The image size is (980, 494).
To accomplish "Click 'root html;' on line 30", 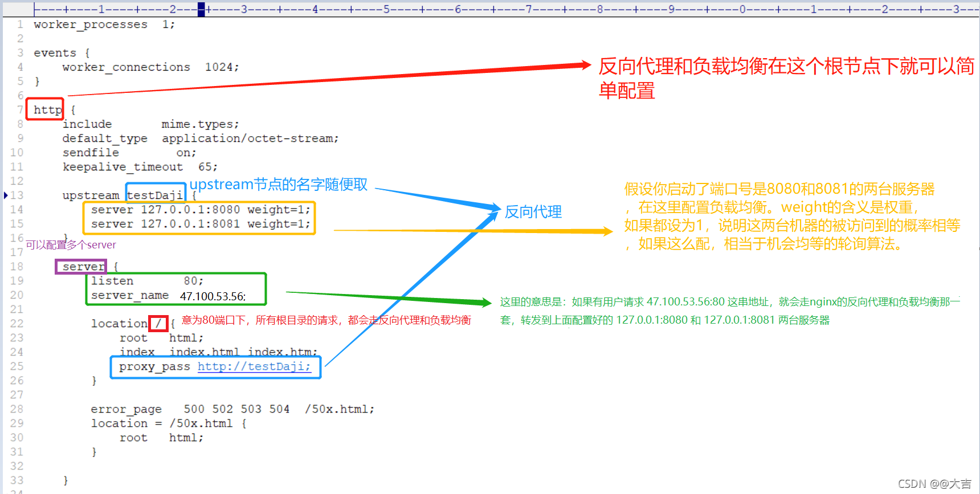I will click(x=161, y=438).
